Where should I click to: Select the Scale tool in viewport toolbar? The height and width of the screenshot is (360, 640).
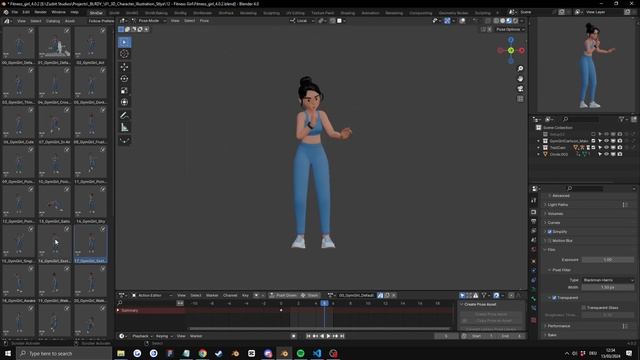(x=124, y=90)
